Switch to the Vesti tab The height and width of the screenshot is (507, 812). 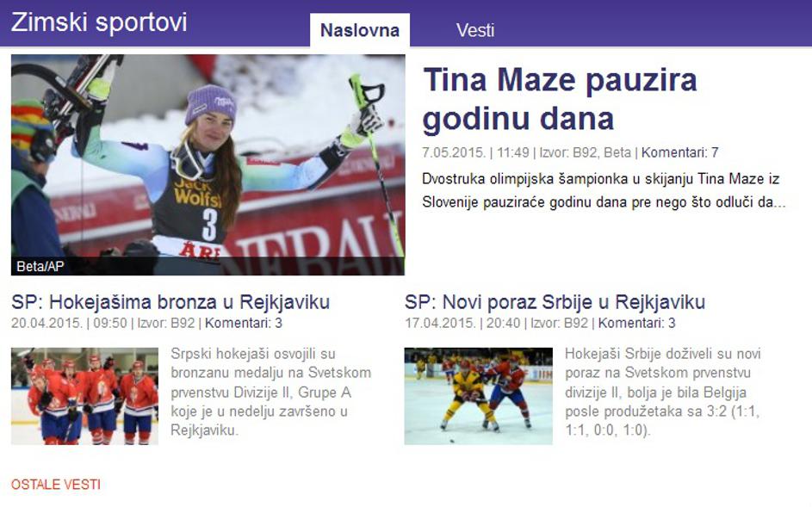[x=474, y=30]
